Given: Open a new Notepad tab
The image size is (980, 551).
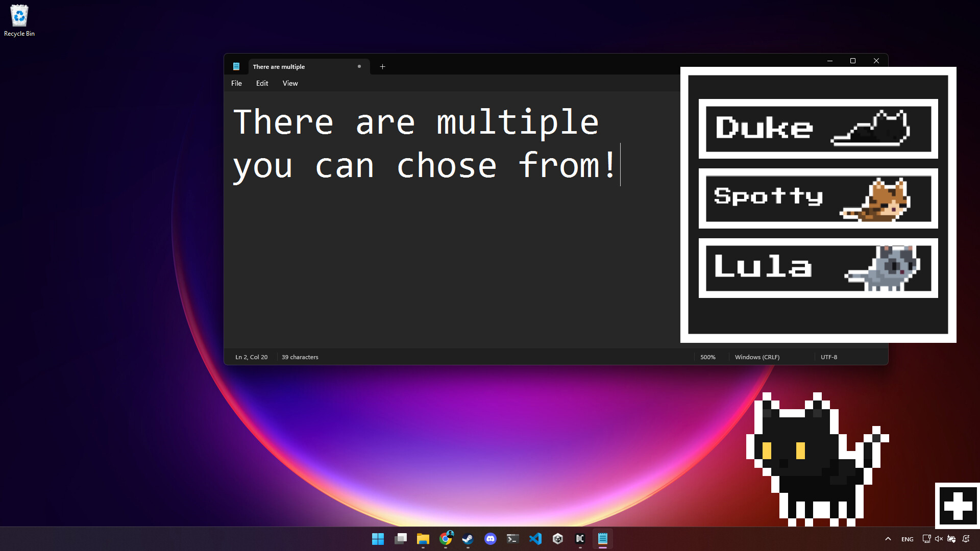Looking at the screenshot, I should pyautogui.click(x=382, y=66).
